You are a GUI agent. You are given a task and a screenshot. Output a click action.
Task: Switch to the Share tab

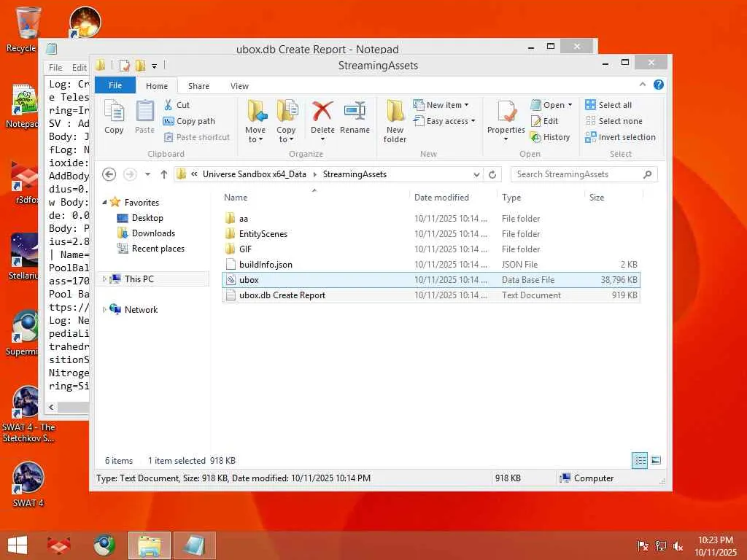point(198,86)
